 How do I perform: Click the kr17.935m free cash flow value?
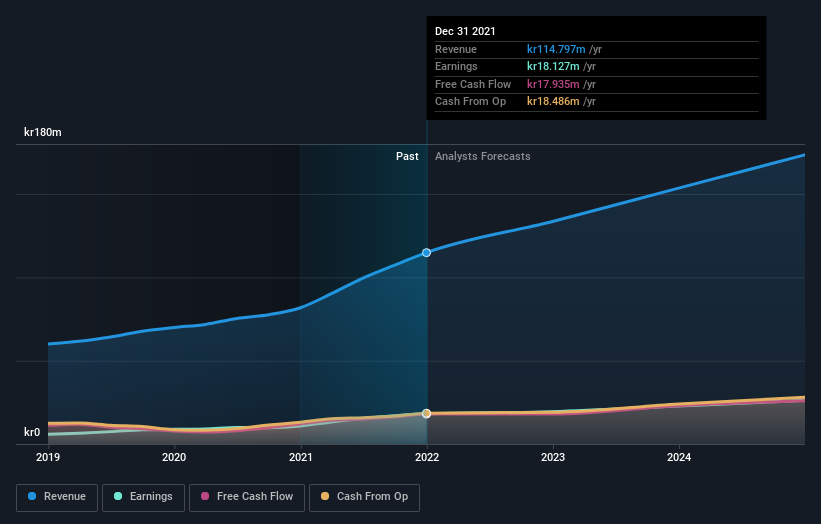pyautogui.click(x=553, y=84)
